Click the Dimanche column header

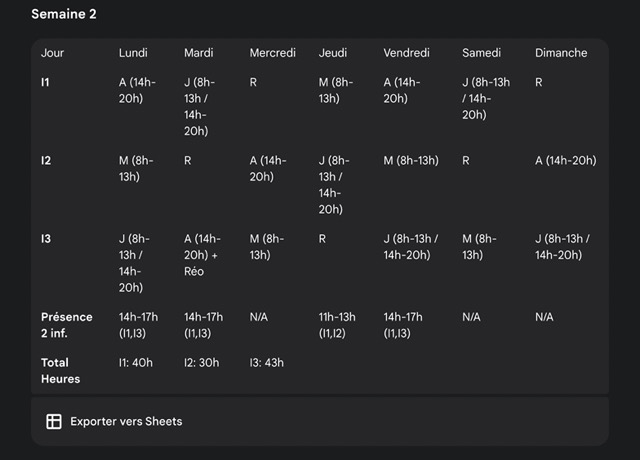pos(561,53)
